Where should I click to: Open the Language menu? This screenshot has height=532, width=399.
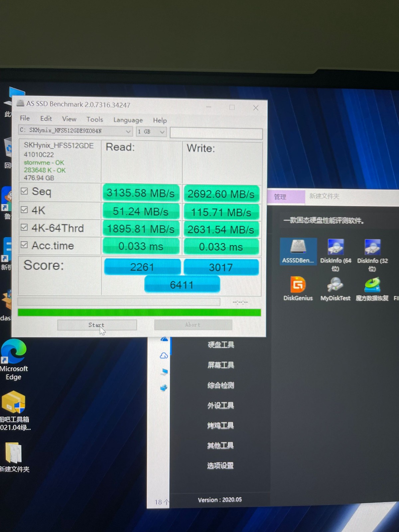[x=128, y=120]
